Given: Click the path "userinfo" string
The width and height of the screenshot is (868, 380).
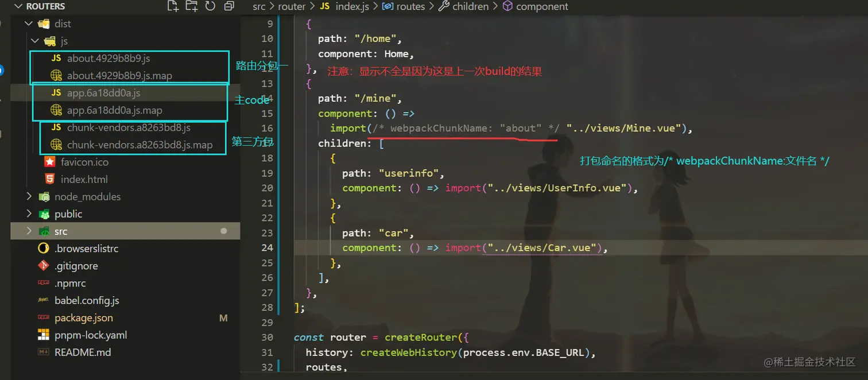Looking at the screenshot, I should point(409,173).
